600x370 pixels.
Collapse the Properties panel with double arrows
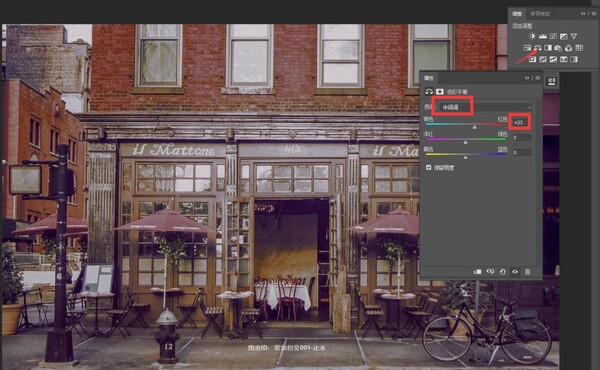527,78
